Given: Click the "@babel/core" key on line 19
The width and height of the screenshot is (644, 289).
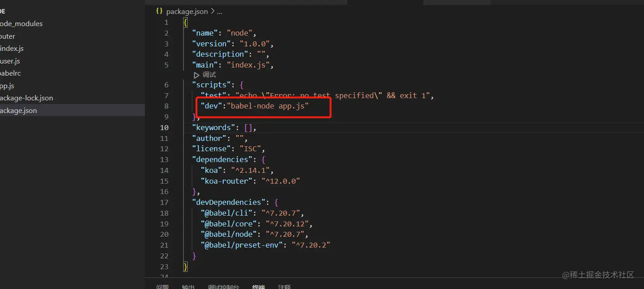Looking at the screenshot, I should click(x=229, y=224).
